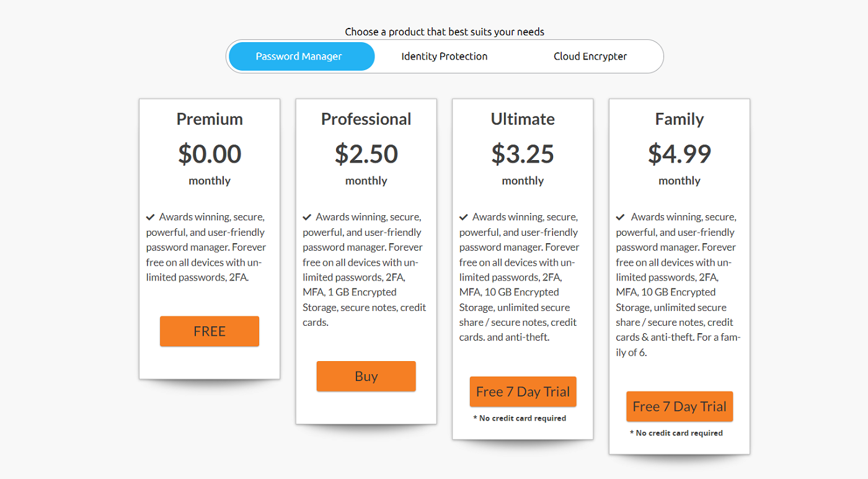Click the Premium plan heading
Screen dimensions: 868x479
210,119
